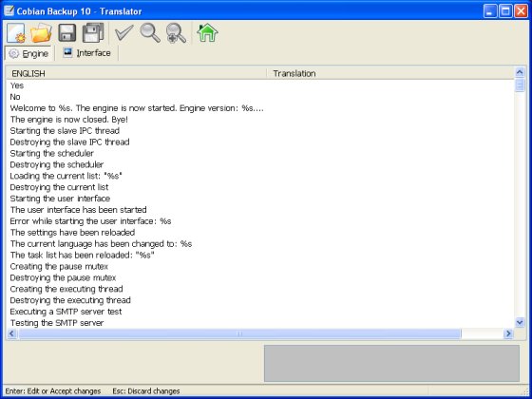Select 'The current language has been changed to: %s' row
This screenshot has width=532, height=399.
(x=260, y=243)
